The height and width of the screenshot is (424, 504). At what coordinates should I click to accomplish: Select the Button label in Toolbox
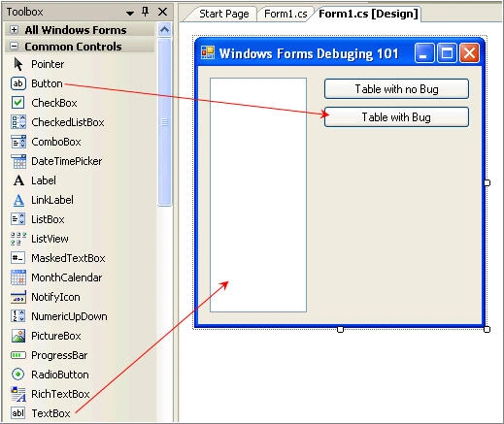click(47, 83)
